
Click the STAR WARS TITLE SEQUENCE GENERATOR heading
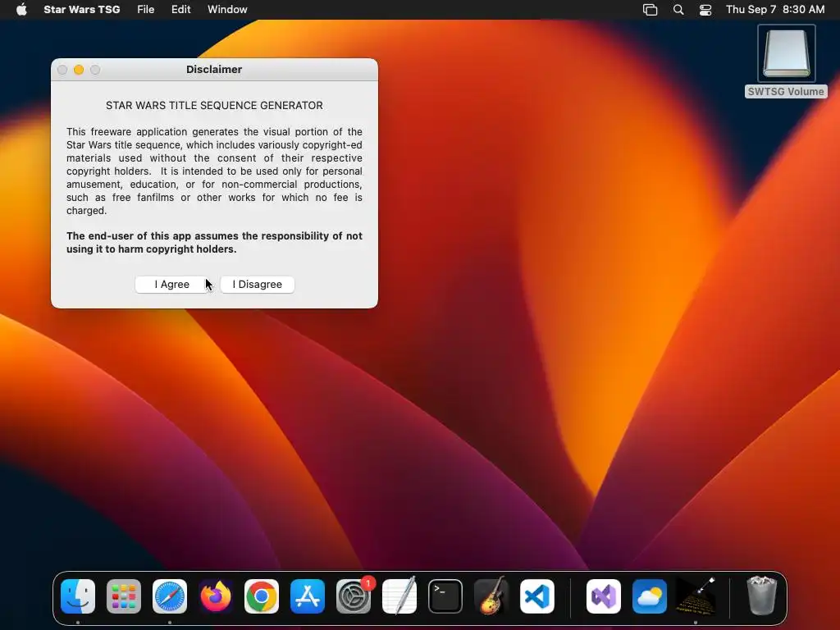tap(214, 106)
